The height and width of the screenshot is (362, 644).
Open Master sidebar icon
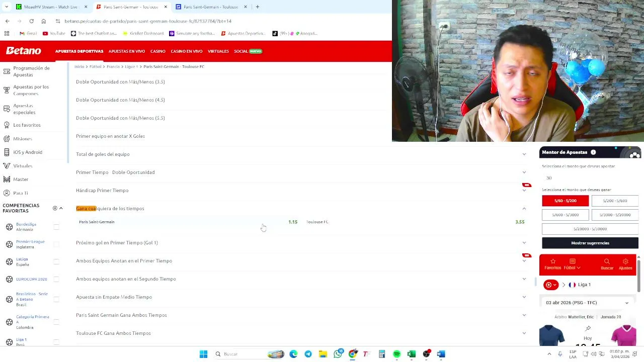pos(7,179)
